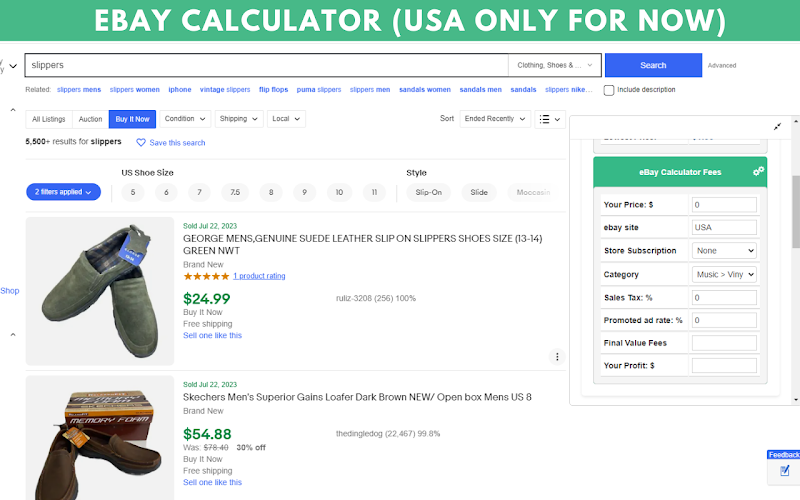Select US shoe size 7

click(199, 192)
